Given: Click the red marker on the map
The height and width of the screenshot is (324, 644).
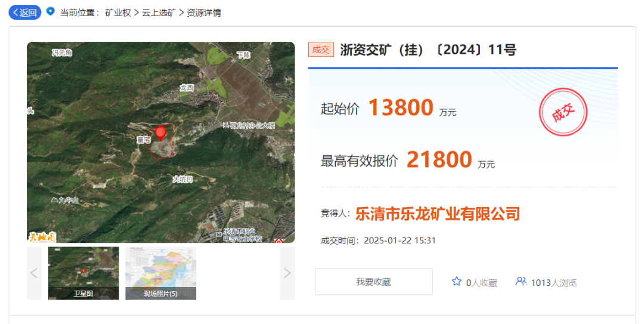Looking at the screenshot, I should pyautogui.click(x=160, y=133).
